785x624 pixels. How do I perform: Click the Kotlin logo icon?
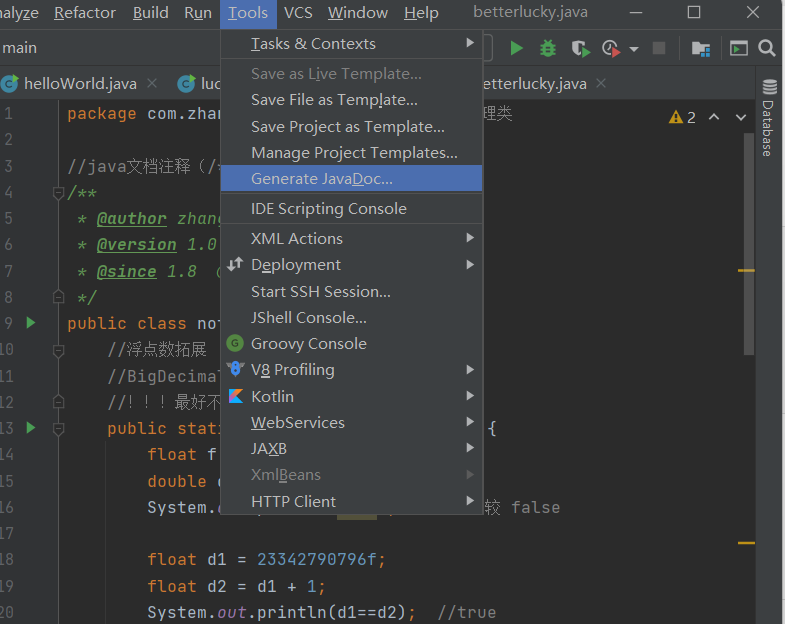coord(236,396)
